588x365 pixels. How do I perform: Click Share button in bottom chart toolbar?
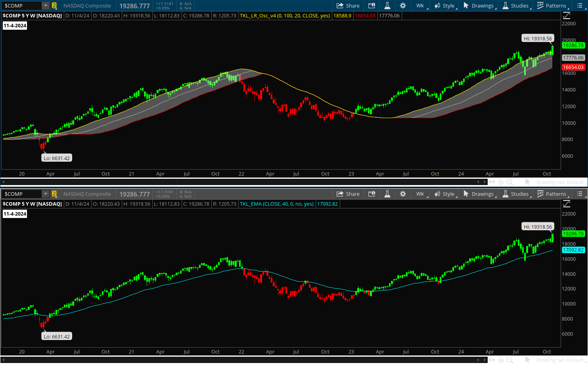coord(348,194)
